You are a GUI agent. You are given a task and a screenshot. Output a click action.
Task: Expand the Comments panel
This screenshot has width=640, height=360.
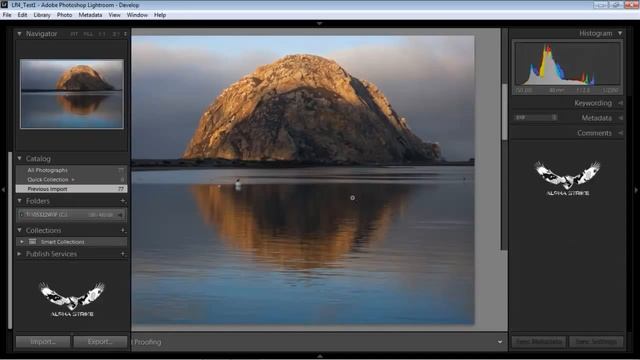[x=620, y=133]
